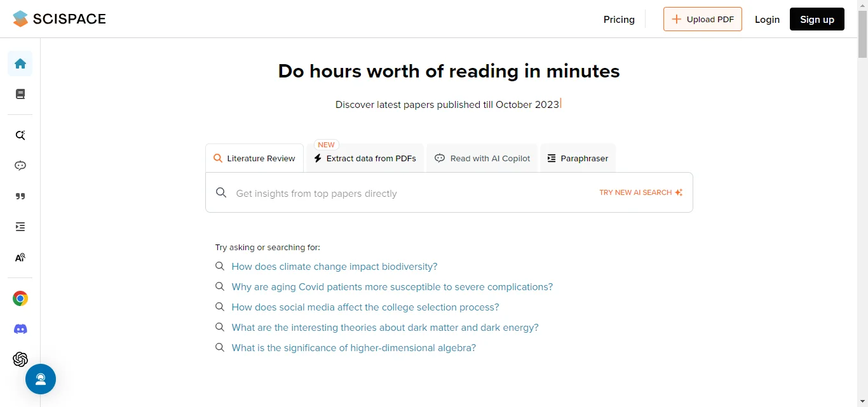Click Try New AI Search link

(641, 192)
